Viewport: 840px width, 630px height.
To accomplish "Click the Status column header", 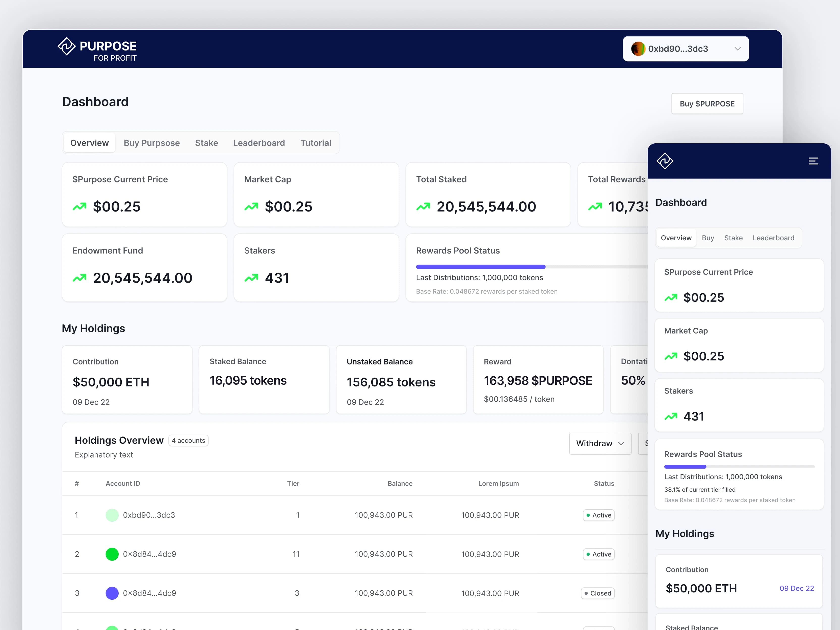I will [x=604, y=483].
